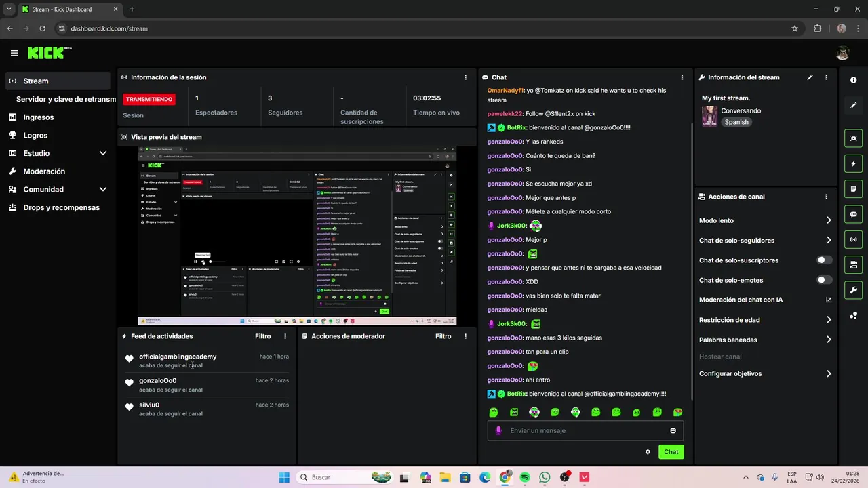Toggle Chat de solo-suscriptores switch

[824, 260]
